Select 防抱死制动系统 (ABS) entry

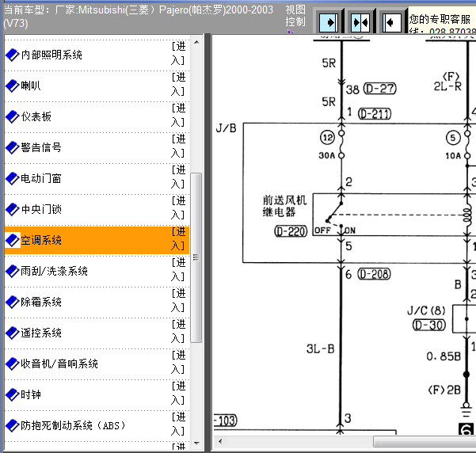pyautogui.click(x=73, y=425)
